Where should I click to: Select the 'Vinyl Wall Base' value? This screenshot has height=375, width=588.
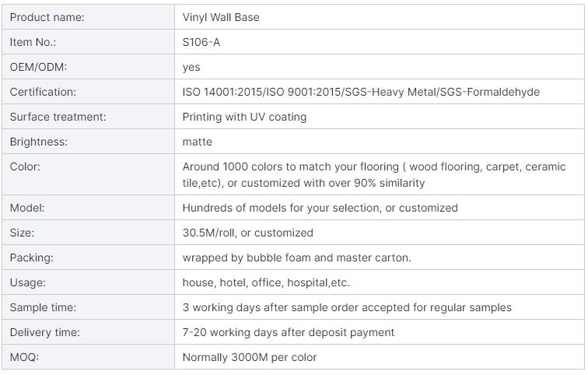point(221,17)
